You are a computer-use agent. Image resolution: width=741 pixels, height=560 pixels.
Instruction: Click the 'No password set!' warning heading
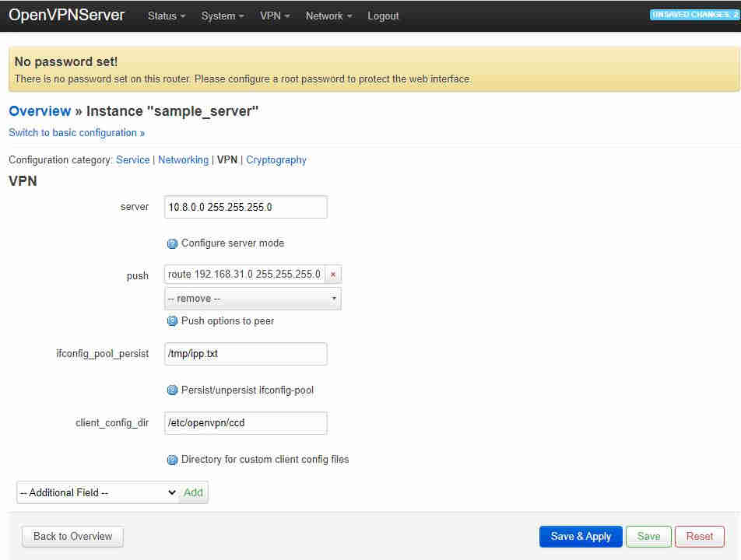66,62
